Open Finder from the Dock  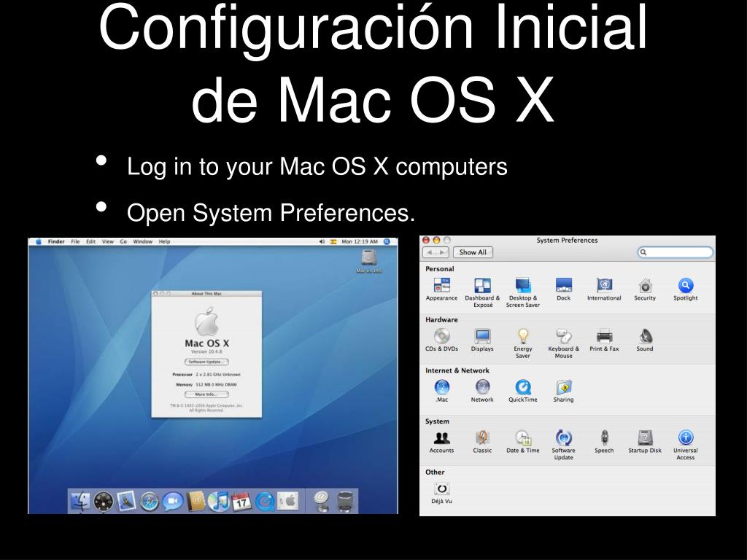coord(80,502)
